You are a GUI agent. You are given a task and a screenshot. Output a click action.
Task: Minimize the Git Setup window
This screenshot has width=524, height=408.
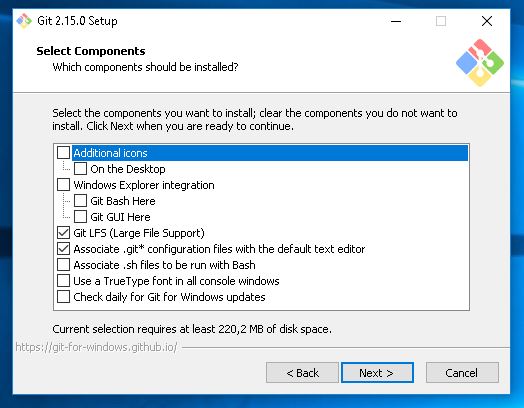(396, 21)
